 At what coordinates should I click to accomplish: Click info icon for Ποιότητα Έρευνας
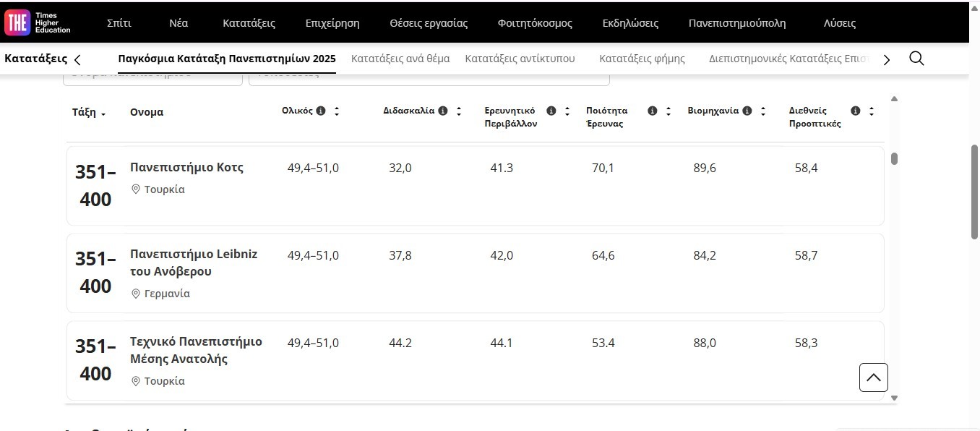(x=653, y=111)
